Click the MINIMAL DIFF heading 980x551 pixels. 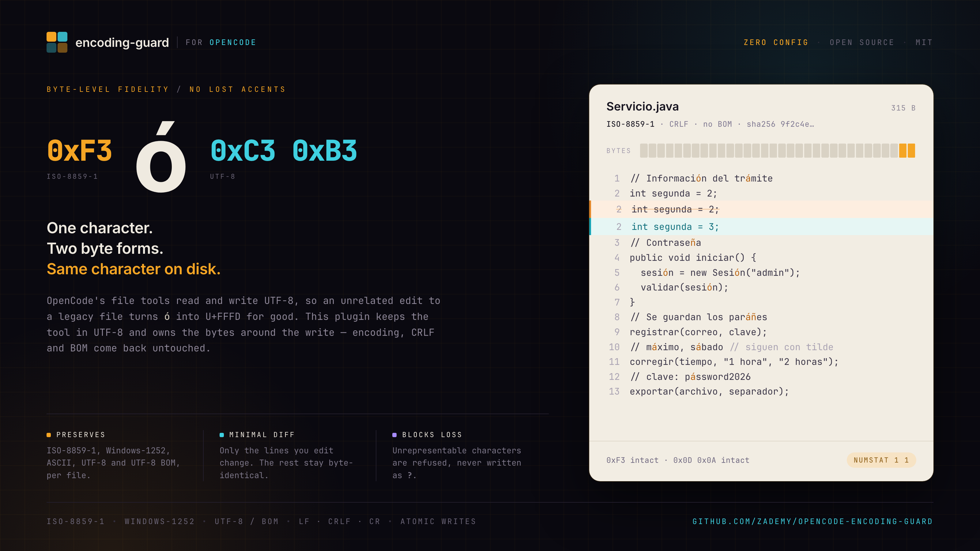[x=262, y=435]
